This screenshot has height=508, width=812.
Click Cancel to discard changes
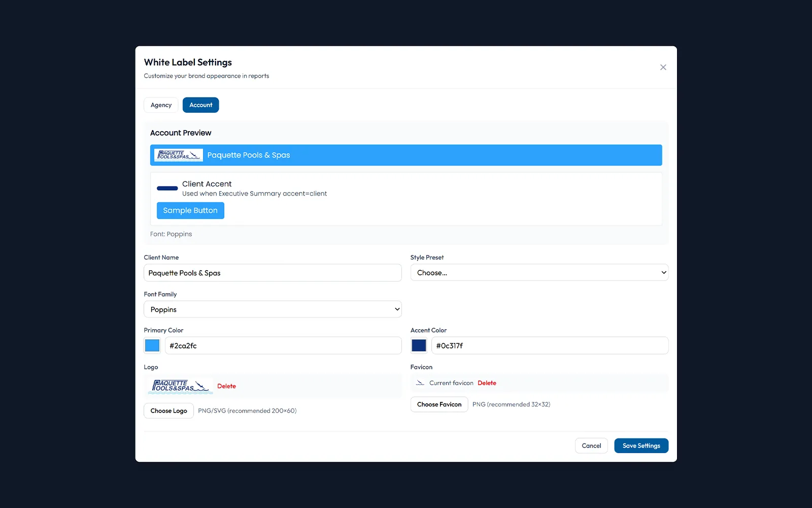(x=591, y=446)
